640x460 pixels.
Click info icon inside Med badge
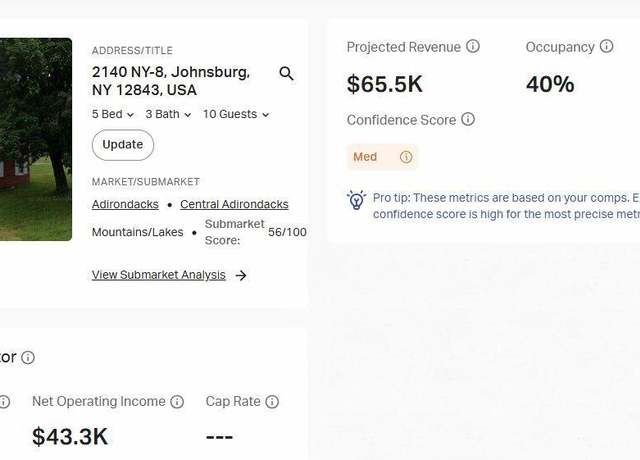[x=406, y=157]
